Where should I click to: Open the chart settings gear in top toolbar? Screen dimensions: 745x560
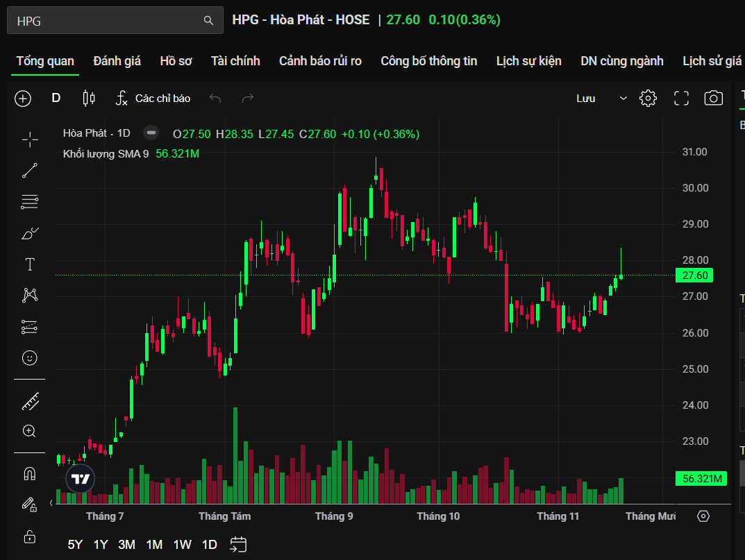[x=648, y=99]
